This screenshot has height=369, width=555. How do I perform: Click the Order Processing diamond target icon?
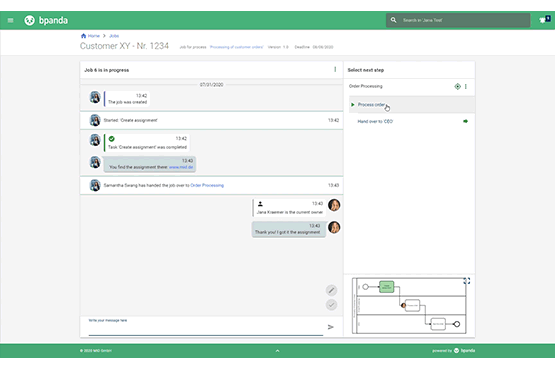(x=457, y=86)
